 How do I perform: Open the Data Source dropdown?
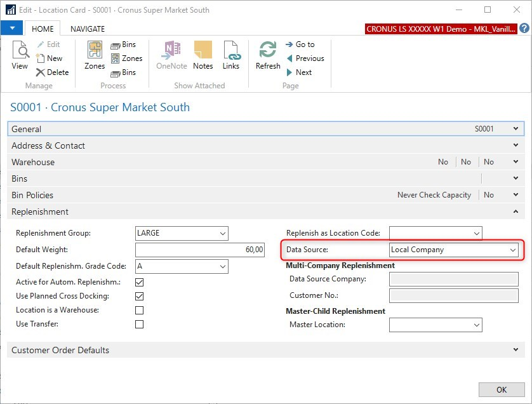click(x=513, y=250)
